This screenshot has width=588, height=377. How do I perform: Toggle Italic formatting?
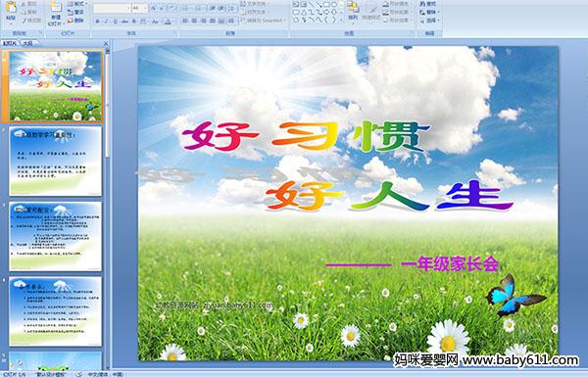[x=106, y=22]
